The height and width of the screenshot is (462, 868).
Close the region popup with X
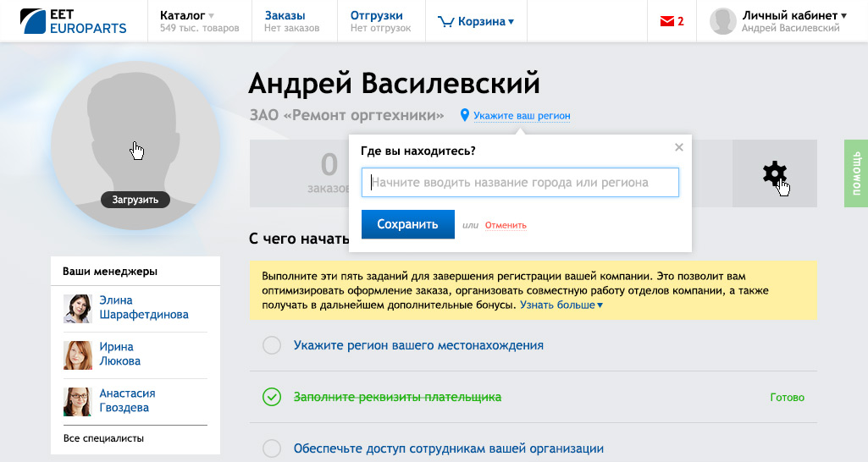click(678, 147)
